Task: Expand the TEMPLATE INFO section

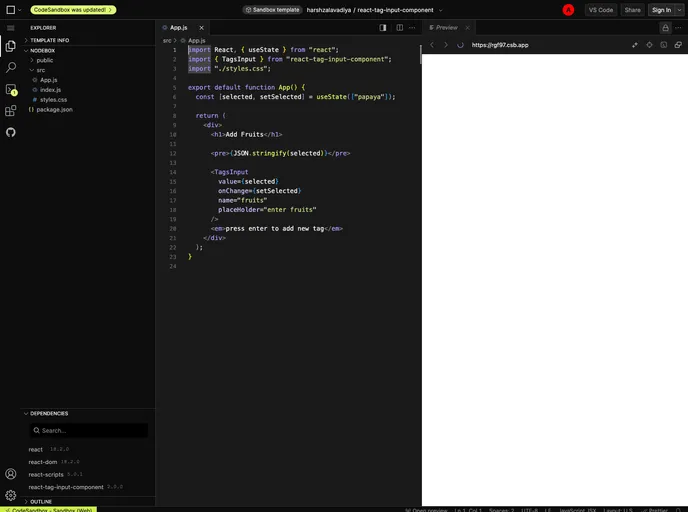Action: (49, 40)
